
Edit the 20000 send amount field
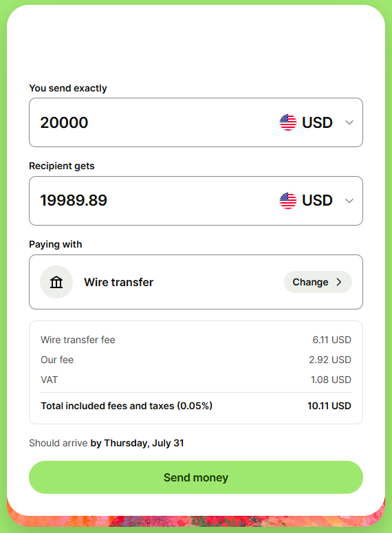153,122
